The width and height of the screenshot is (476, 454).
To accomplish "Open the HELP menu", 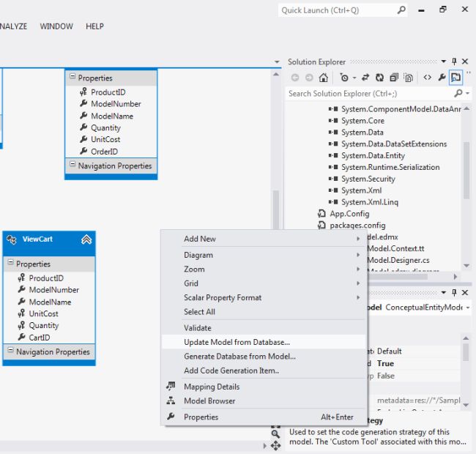I will click(x=94, y=26).
